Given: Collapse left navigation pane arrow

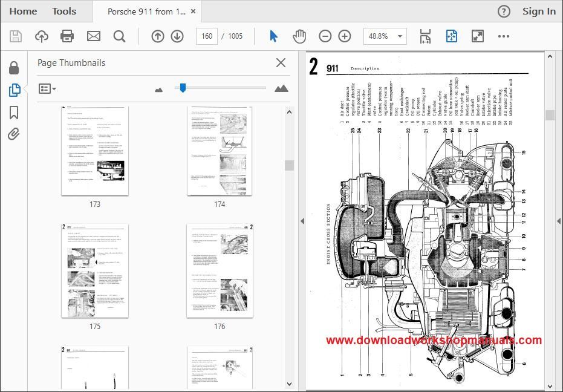Looking at the screenshot, I should coord(302,221).
